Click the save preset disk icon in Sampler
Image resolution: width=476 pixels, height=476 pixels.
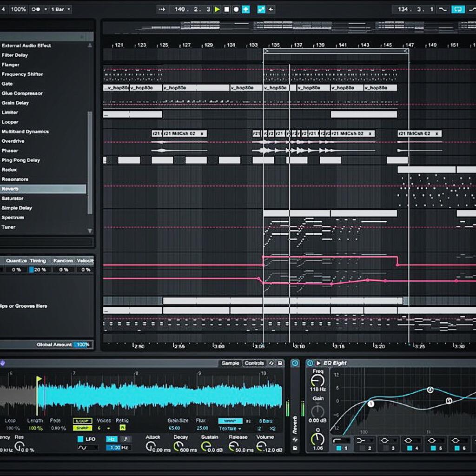coord(280,363)
